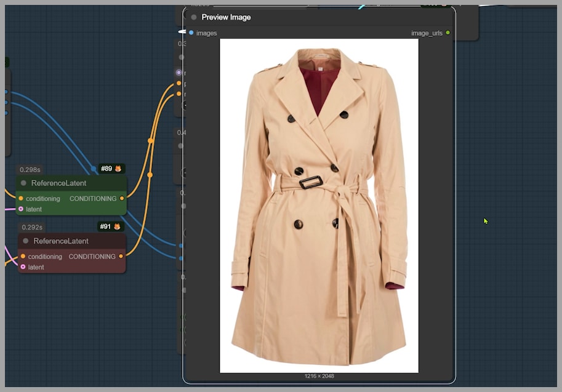Click conditioning input socket on red ReferenceLatent
Screen dimensions: 562x392
(23, 257)
